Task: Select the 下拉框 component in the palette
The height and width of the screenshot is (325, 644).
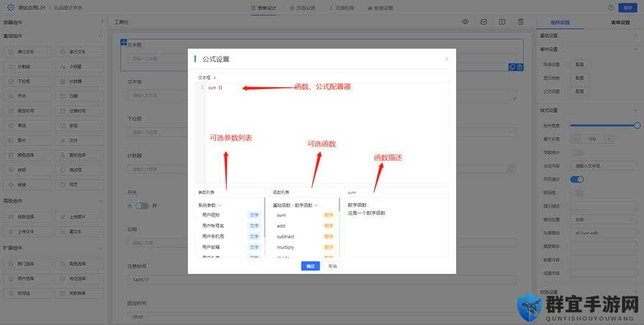Action: [28, 81]
